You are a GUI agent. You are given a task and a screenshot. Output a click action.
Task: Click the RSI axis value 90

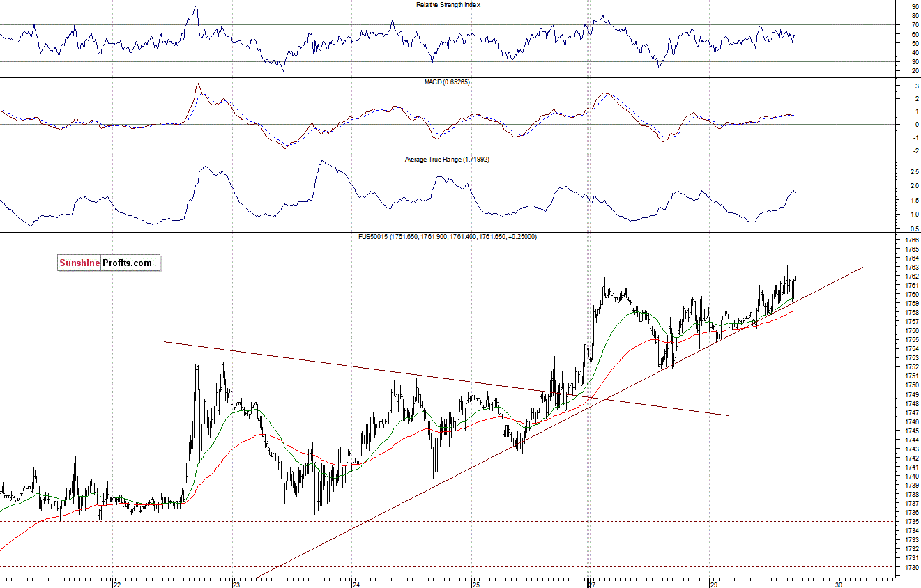click(915, 6)
